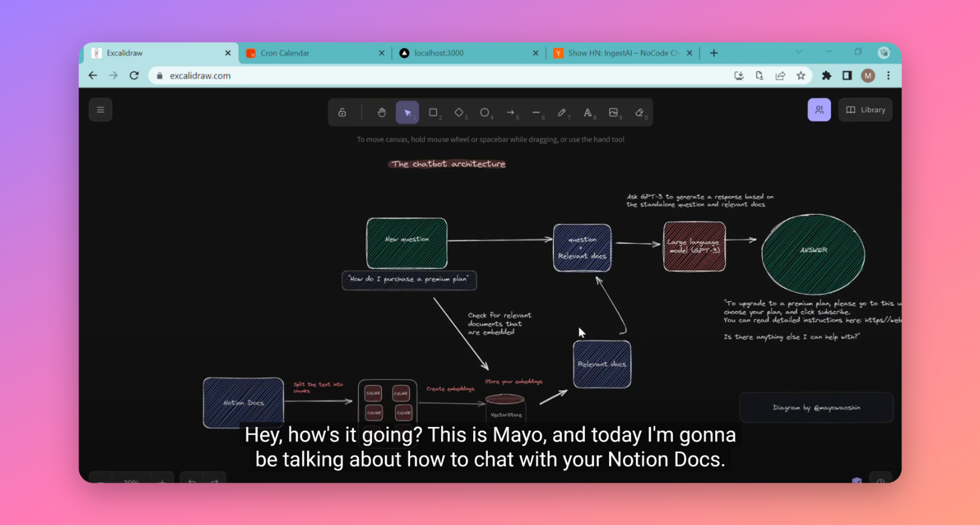This screenshot has height=525, width=980.
Task: Select the Arrow drawing tool
Action: (511, 113)
